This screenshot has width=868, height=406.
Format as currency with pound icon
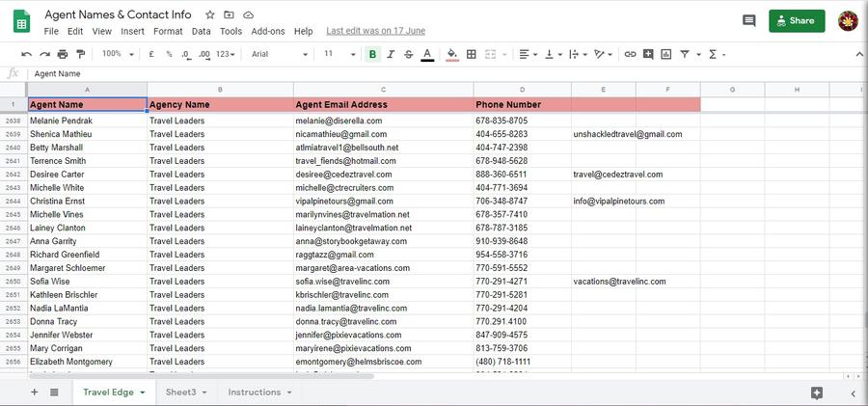click(151, 54)
